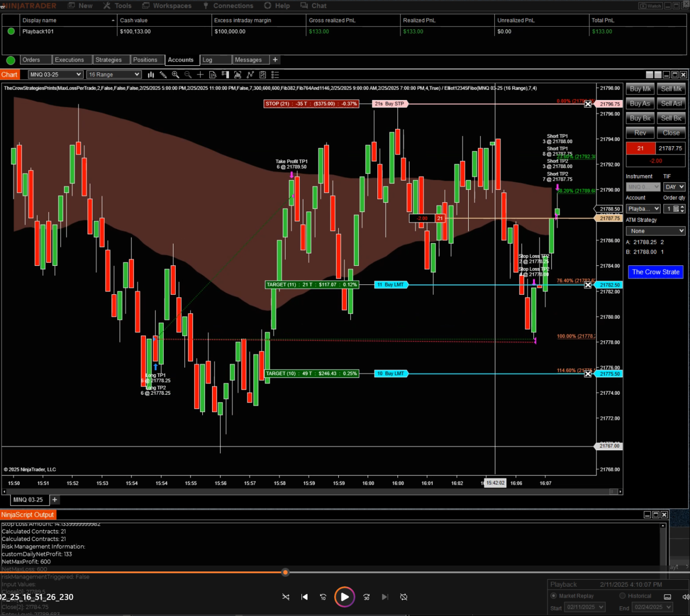This screenshot has height=616, width=690.
Task: Click the Sell Mkt button
Action: click(671, 89)
